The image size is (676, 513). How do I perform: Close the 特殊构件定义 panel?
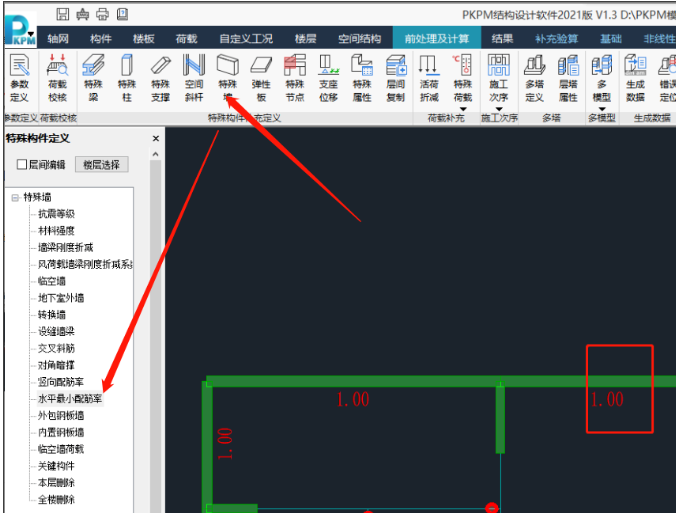point(156,138)
